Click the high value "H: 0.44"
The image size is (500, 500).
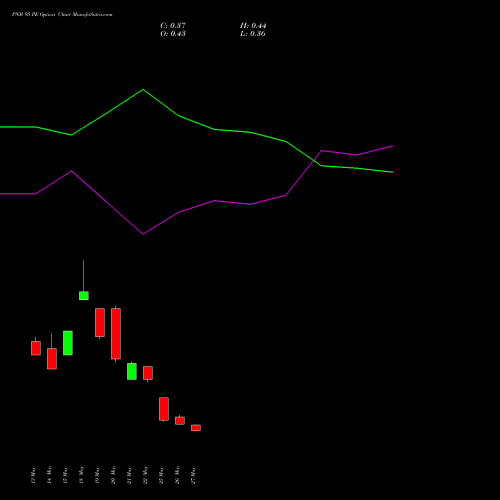coord(253,26)
